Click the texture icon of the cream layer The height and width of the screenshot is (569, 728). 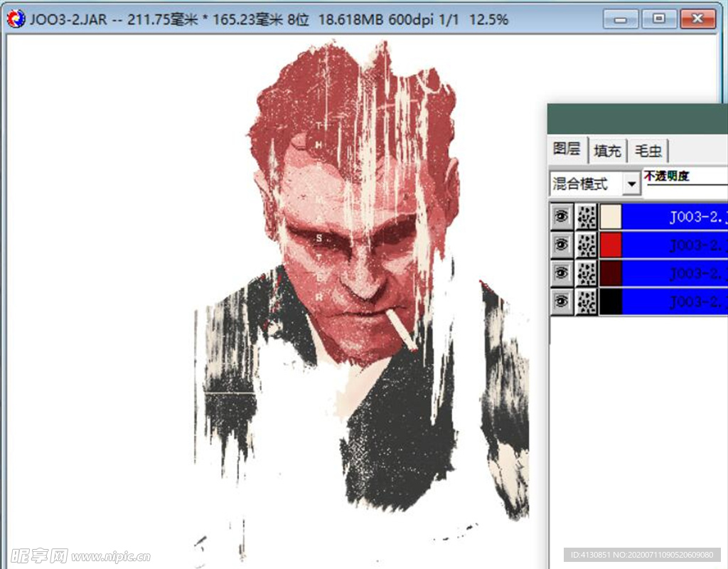click(587, 217)
